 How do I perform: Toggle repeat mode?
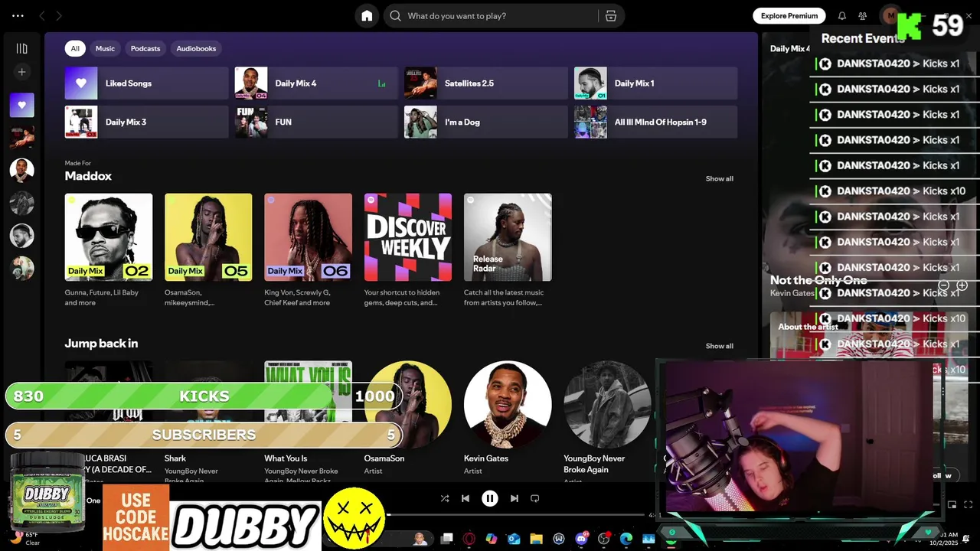(535, 498)
